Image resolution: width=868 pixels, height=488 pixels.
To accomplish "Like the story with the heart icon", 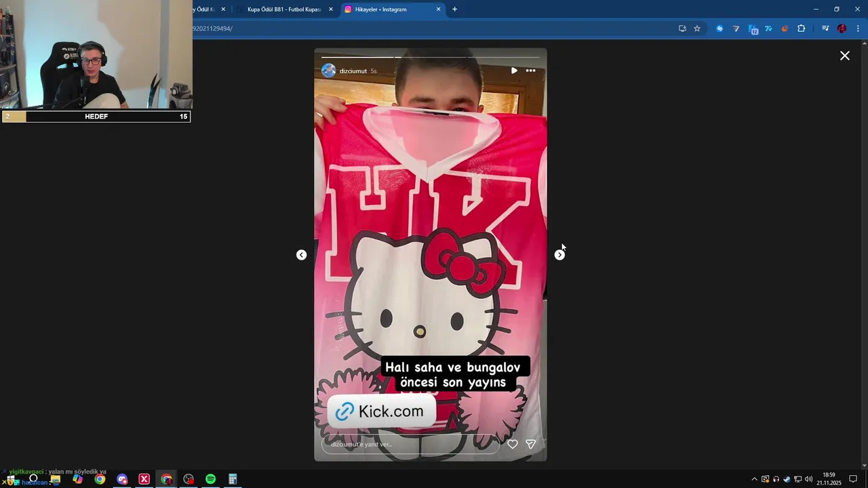I will 513,444.
